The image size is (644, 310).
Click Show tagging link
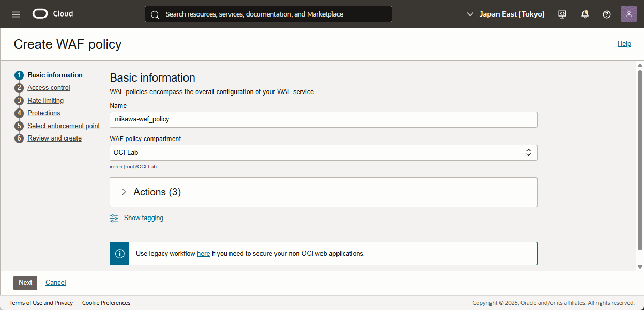(x=143, y=218)
